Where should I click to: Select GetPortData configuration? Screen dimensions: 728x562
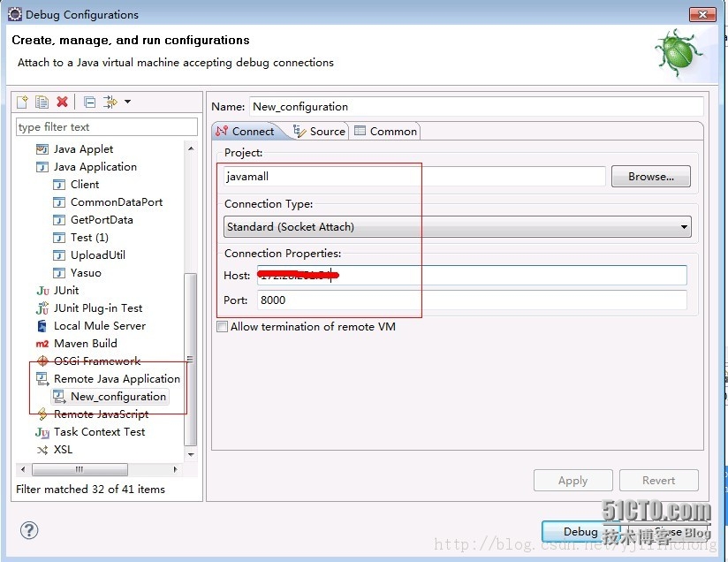pos(102,220)
